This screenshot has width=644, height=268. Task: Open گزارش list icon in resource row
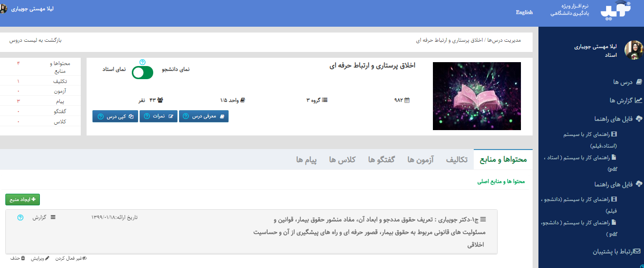pyautogui.click(x=53, y=218)
